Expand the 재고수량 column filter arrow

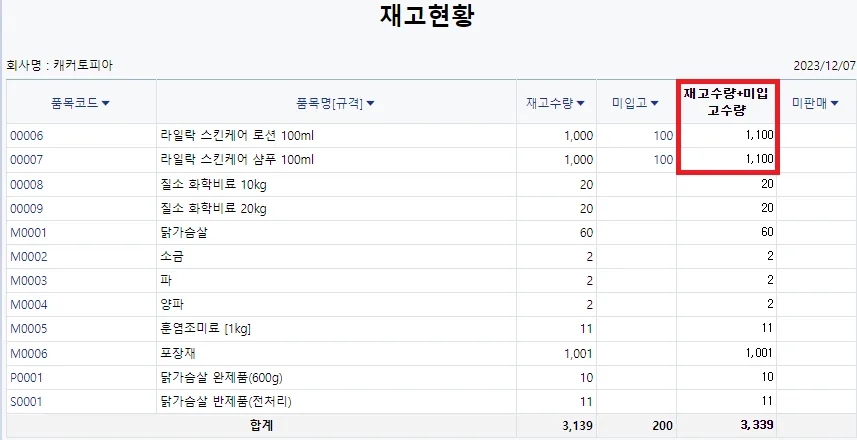[580, 103]
